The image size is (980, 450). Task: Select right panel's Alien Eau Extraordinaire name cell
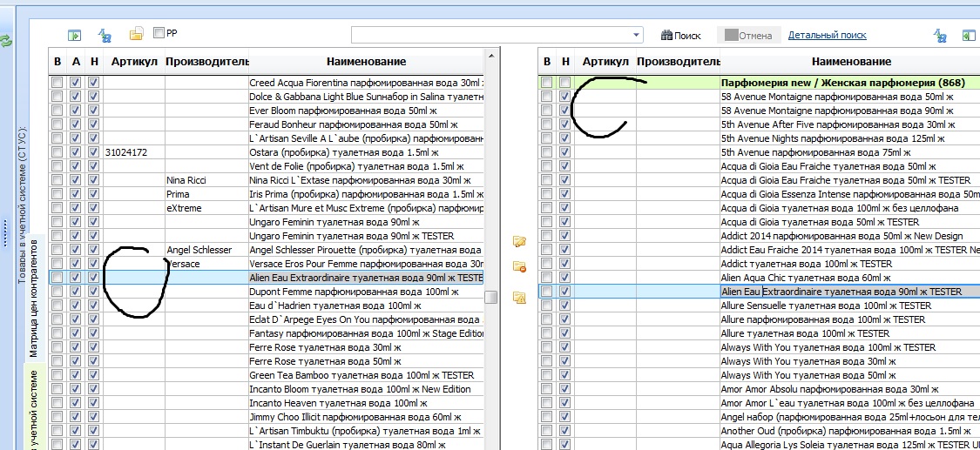tap(850, 292)
